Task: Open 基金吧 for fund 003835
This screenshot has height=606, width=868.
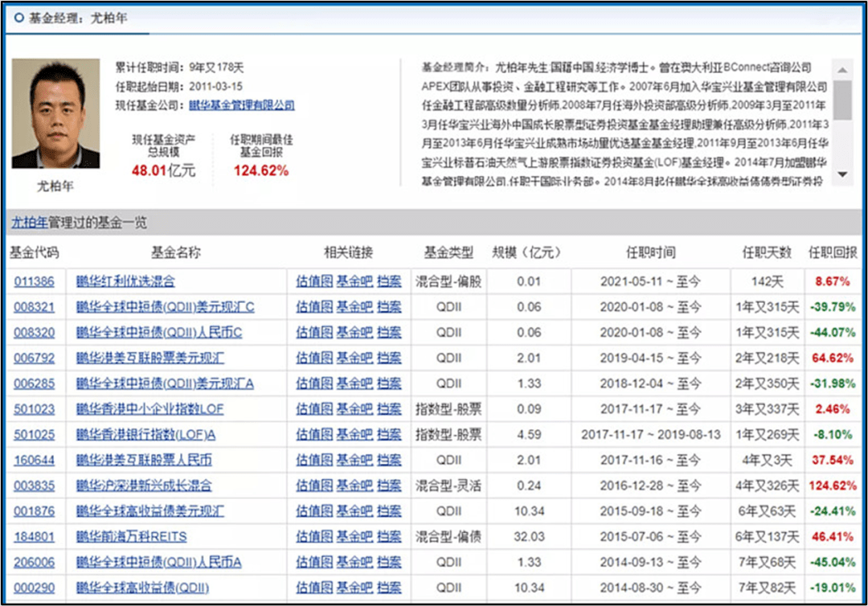Action: [355, 485]
